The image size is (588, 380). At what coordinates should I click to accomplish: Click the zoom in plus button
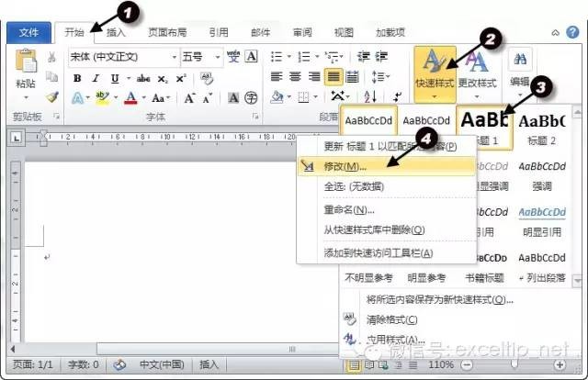pyautogui.click(x=560, y=364)
